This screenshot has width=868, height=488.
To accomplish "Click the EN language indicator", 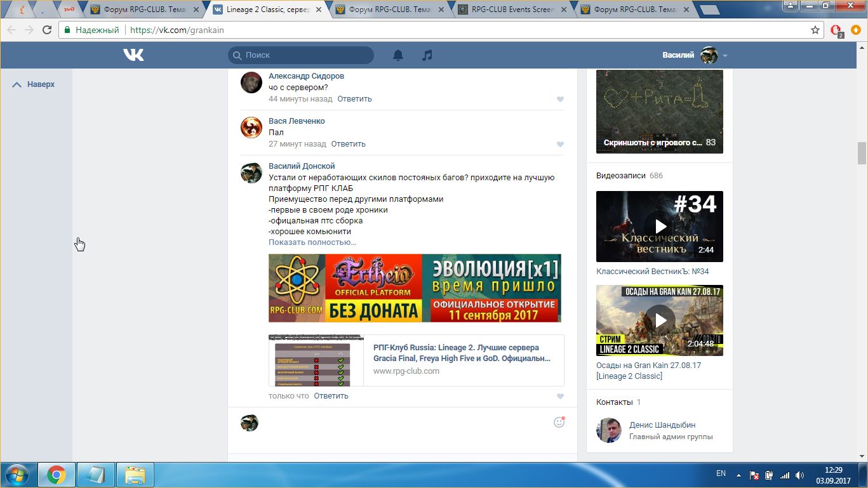I will click(x=721, y=473).
